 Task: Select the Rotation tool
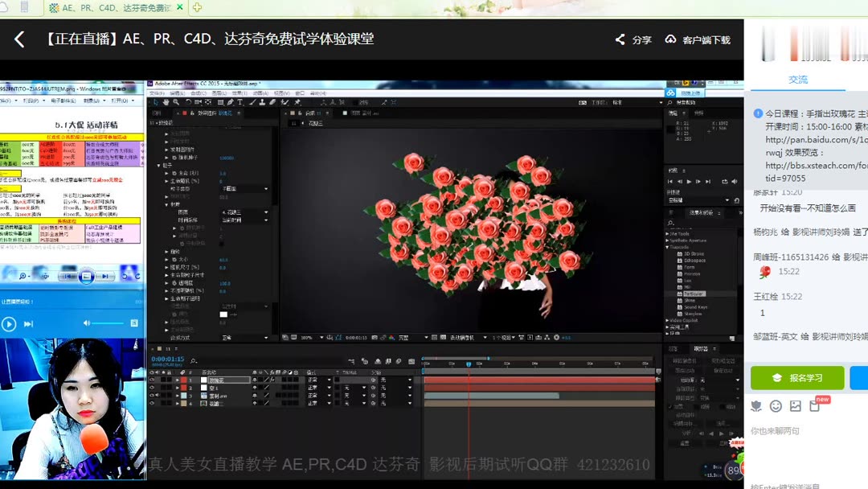pos(188,103)
